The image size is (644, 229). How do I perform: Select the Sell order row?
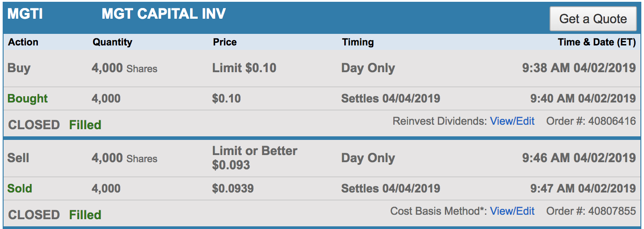coord(18,158)
